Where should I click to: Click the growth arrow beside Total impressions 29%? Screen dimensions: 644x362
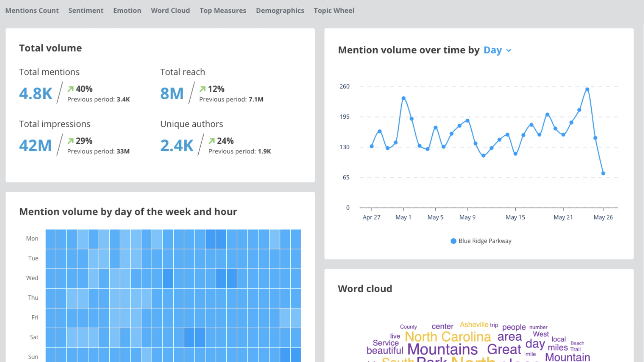tap(71, 140)
